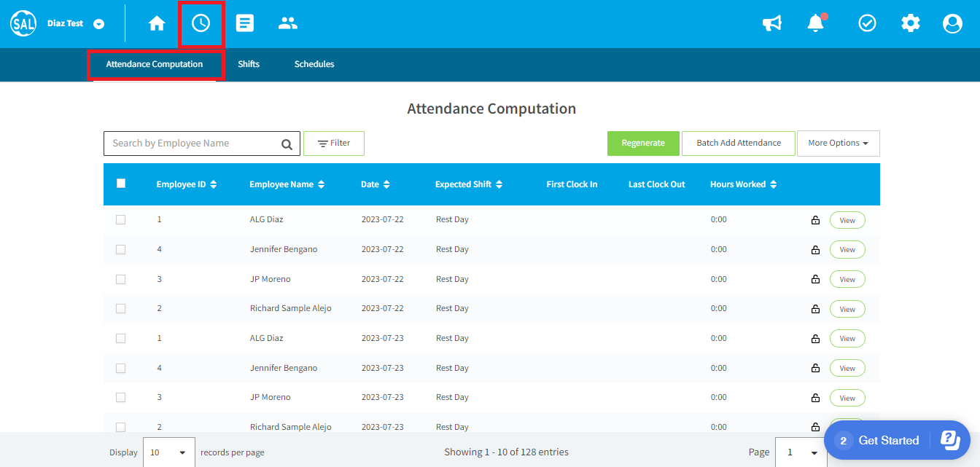
Task: Sort by Expected Shift column arrows
Action: click(x=499, y=184)
